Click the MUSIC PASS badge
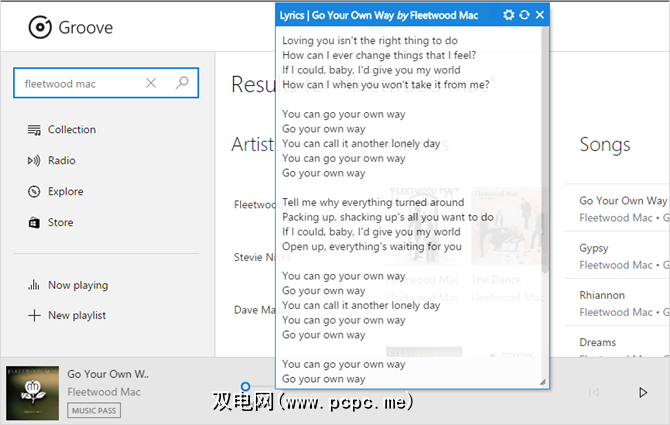 (x=94, y=410)
